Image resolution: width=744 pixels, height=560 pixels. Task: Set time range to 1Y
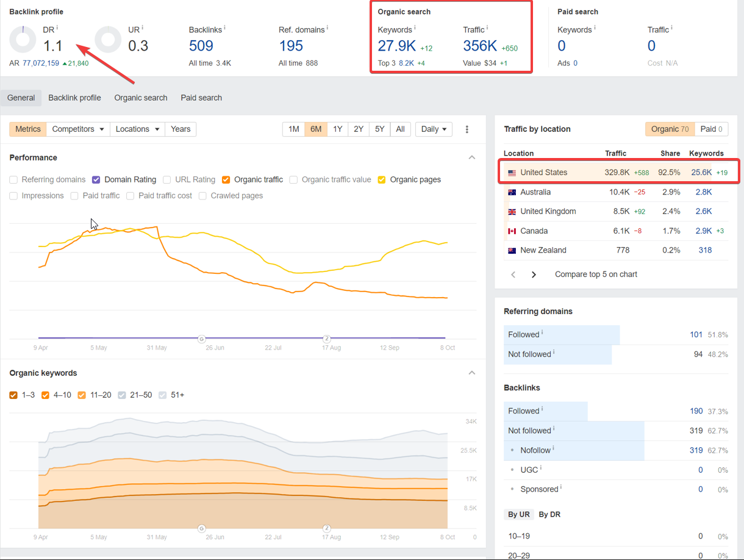(x=337, y=129)
